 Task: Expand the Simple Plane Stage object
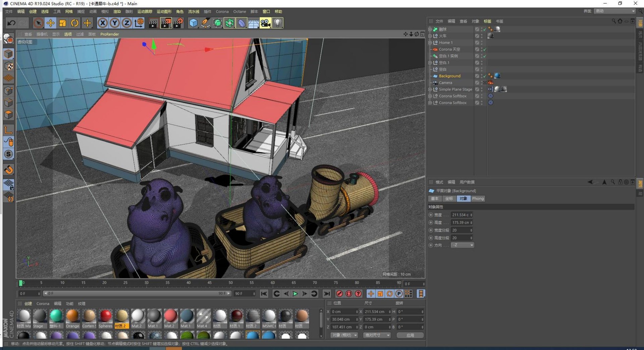(430, 90)
